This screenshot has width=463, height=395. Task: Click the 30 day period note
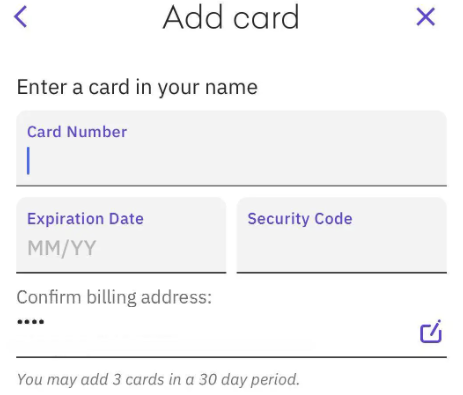pos(158,379)
